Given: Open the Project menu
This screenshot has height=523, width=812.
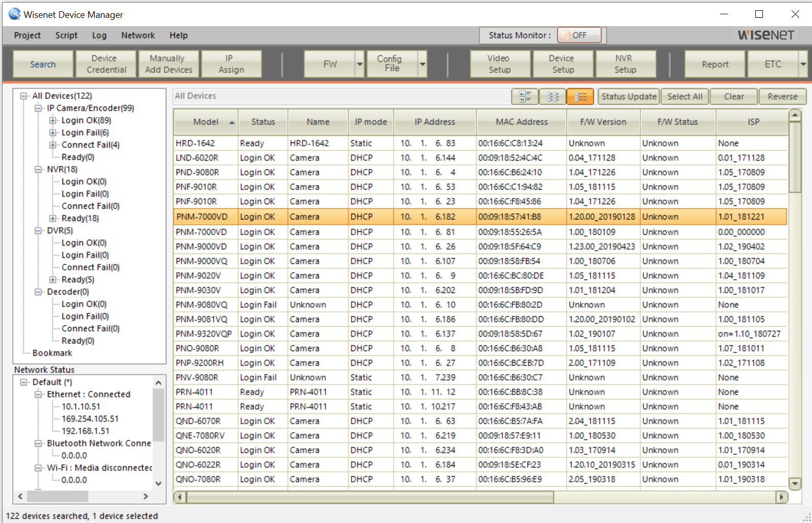Looking at the screenshot, I should pyautogui.click(x=27, y=35).
